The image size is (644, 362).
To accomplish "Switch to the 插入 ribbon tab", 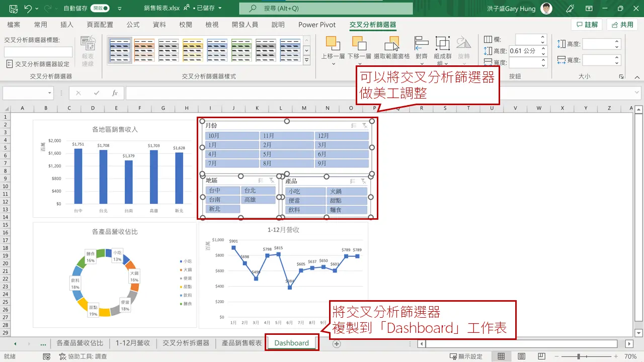I will (67, 25).
